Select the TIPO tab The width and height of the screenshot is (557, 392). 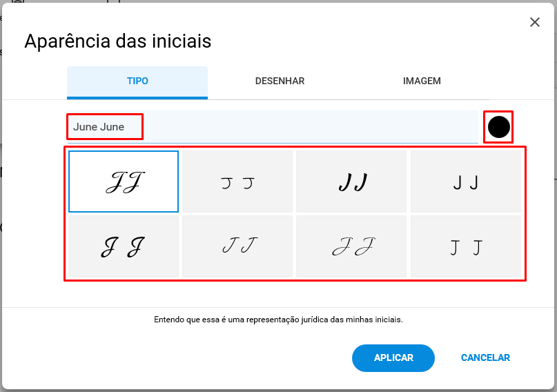137,81
